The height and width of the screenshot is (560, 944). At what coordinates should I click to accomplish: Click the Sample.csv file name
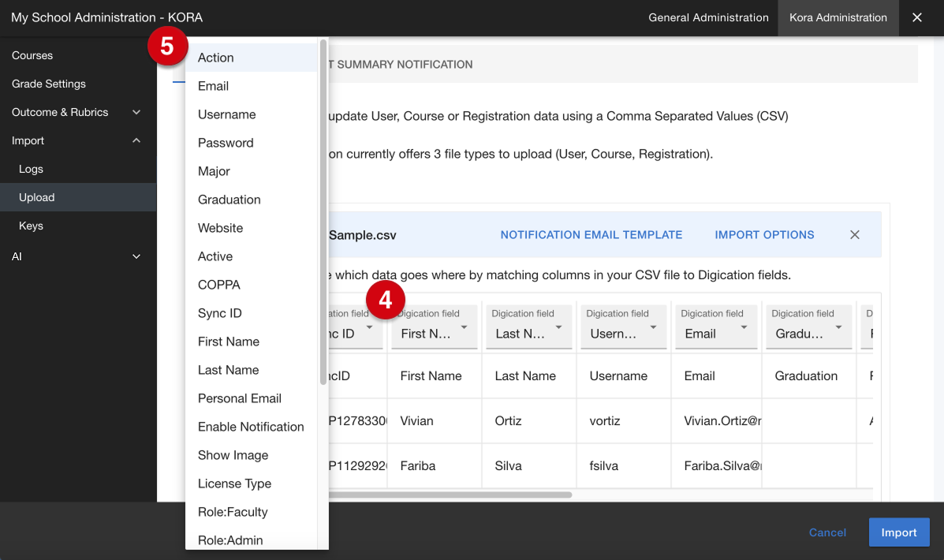click(x=363, y=236)
